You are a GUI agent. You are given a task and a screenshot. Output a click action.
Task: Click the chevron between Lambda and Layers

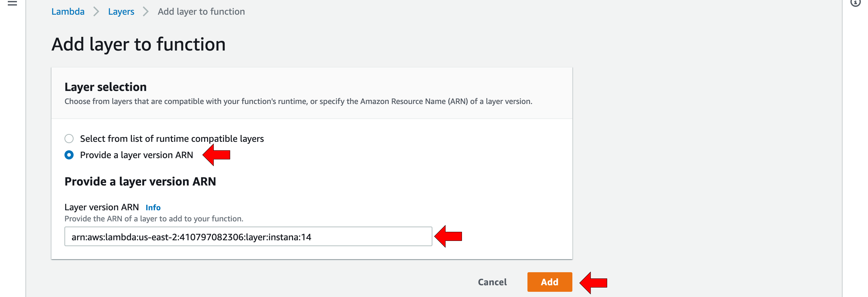pyautogui.click(x=96, y=12)
